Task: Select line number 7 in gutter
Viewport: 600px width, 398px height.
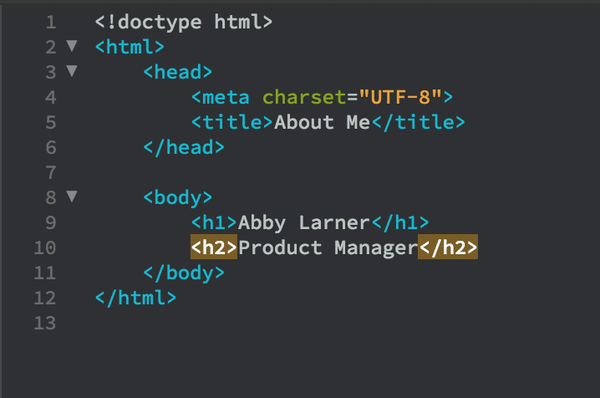Action: point(51,173)
